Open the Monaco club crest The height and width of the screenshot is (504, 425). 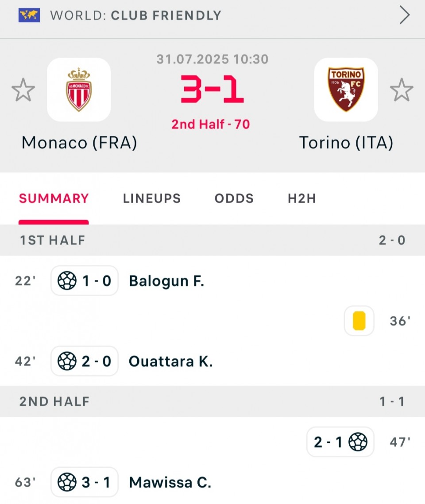coord(79,89)
